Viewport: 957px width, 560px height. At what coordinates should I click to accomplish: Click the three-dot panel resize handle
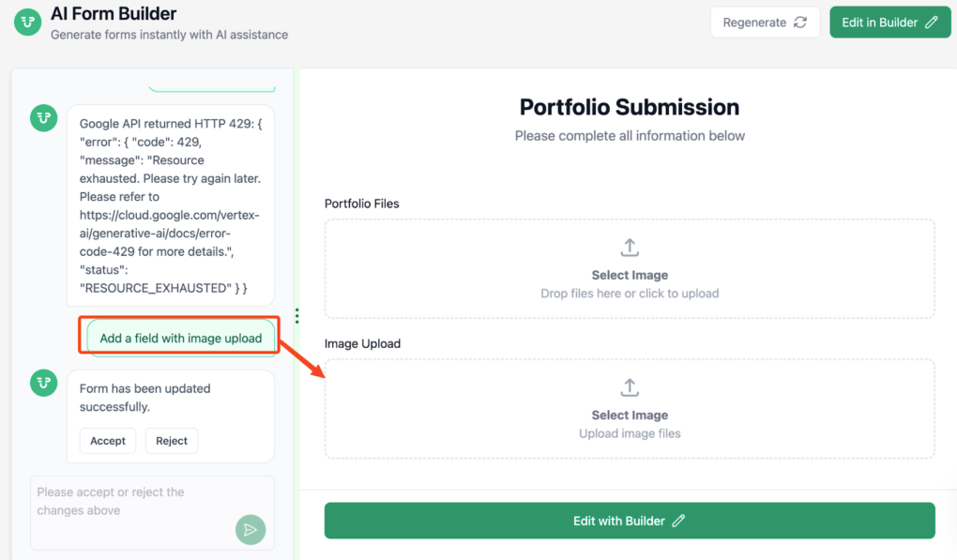click(x=297, y=316)
